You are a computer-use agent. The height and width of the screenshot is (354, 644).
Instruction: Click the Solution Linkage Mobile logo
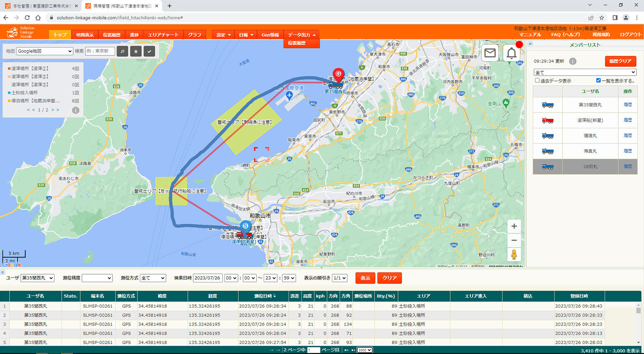(x=21, y=32)
